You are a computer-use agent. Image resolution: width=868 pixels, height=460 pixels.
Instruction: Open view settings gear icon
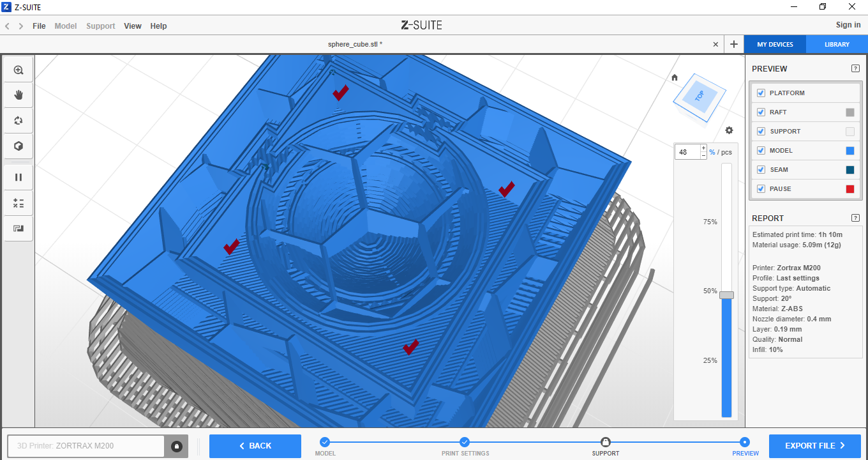(729, 130)
